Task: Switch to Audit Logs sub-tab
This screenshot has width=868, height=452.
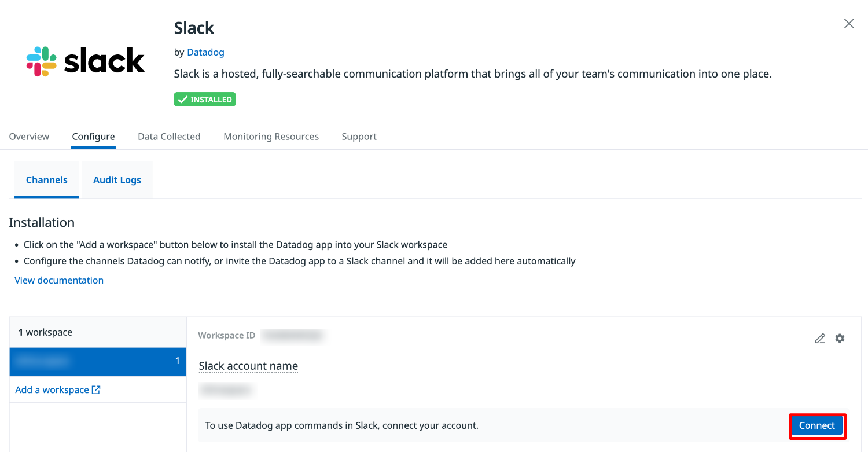Action: click(x=117, y=180)
